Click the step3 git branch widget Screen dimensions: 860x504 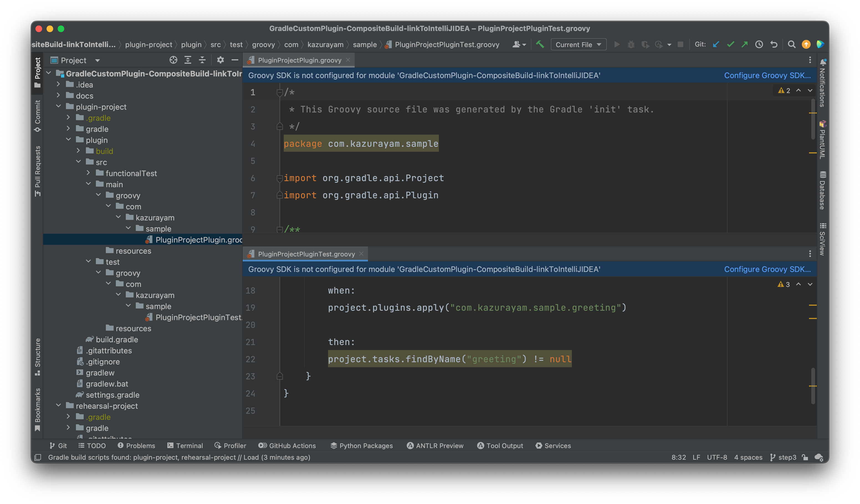coord(783,457)
